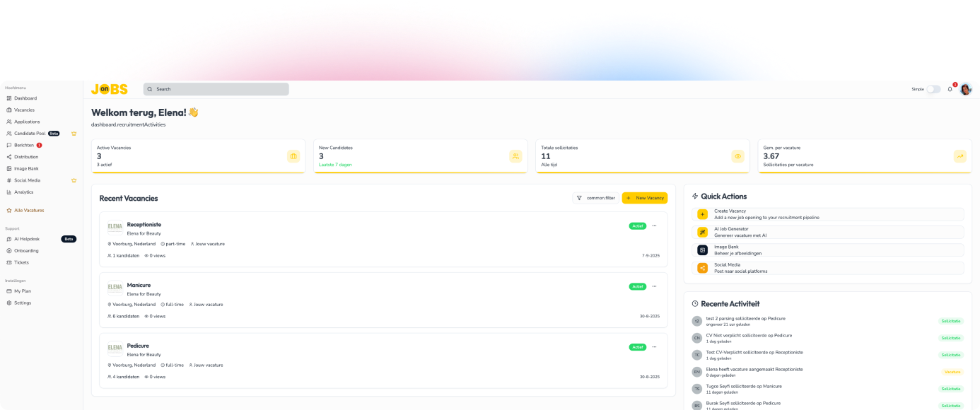
Task: Open Berichten in the sidebar
Action: coord(23,145)
